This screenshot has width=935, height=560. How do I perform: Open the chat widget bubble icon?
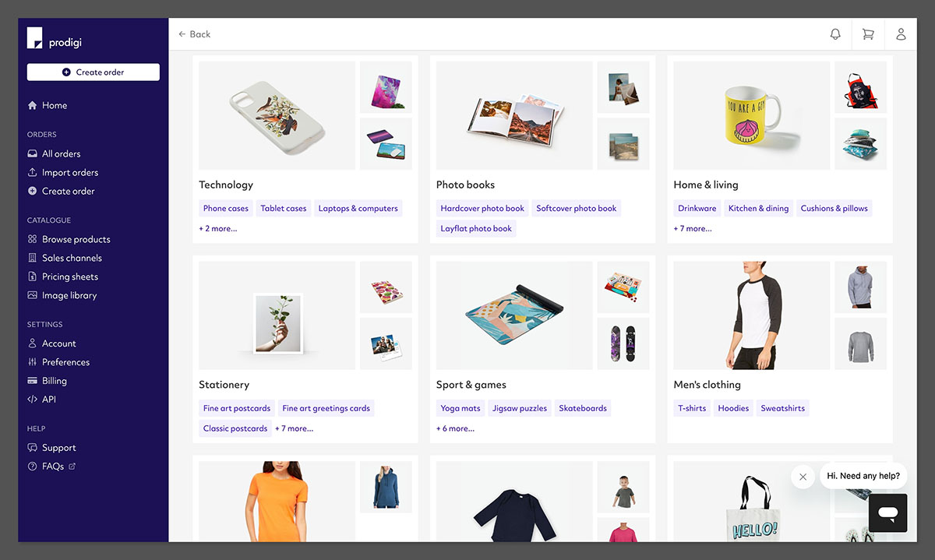coord(887,512)
